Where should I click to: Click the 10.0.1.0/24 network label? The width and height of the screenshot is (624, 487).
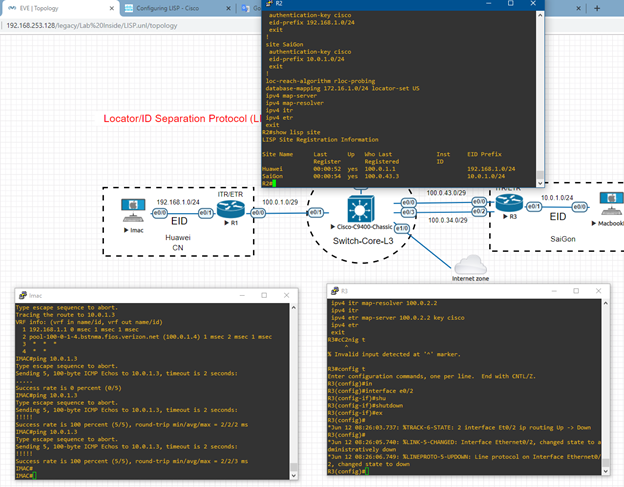click(557, 197)
